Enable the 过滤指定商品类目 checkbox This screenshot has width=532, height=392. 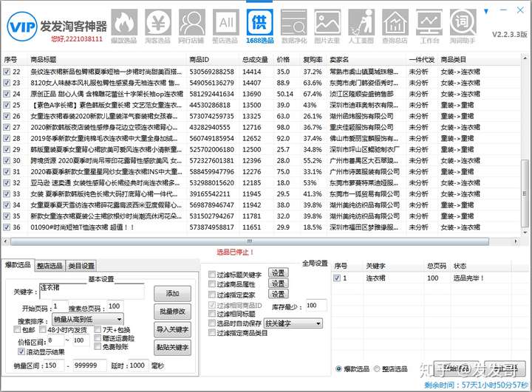pos(212,333)
